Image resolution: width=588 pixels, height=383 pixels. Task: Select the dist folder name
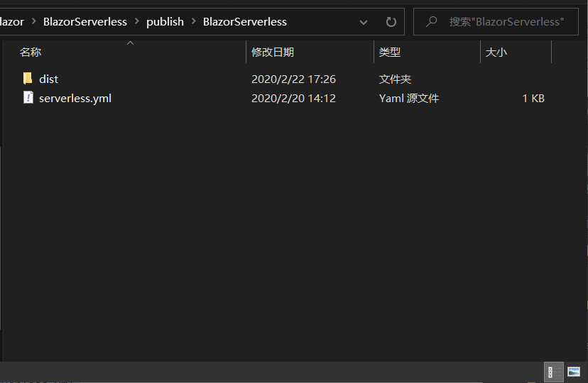coord(49,79)
